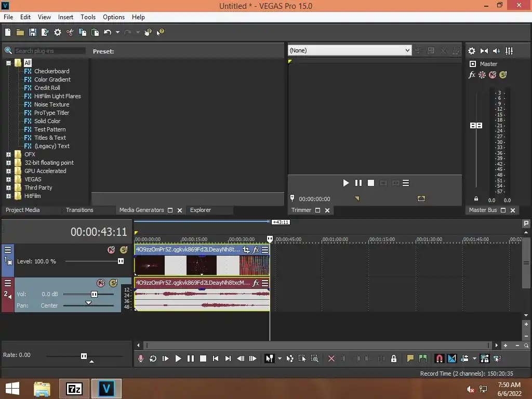Expand the HitFilm folder
The image size is (532, 399).
click(x=8, y=196)
